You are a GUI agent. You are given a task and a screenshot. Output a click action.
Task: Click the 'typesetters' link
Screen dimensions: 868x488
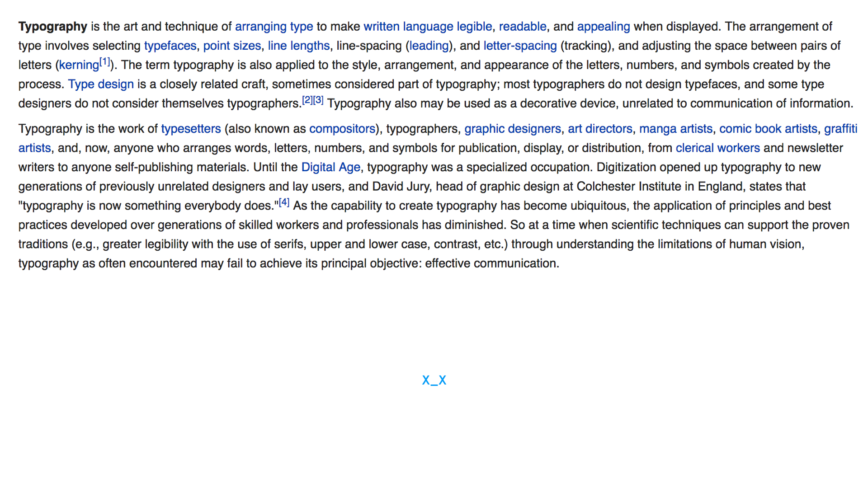pyautogui.click(x=191, y=129)
